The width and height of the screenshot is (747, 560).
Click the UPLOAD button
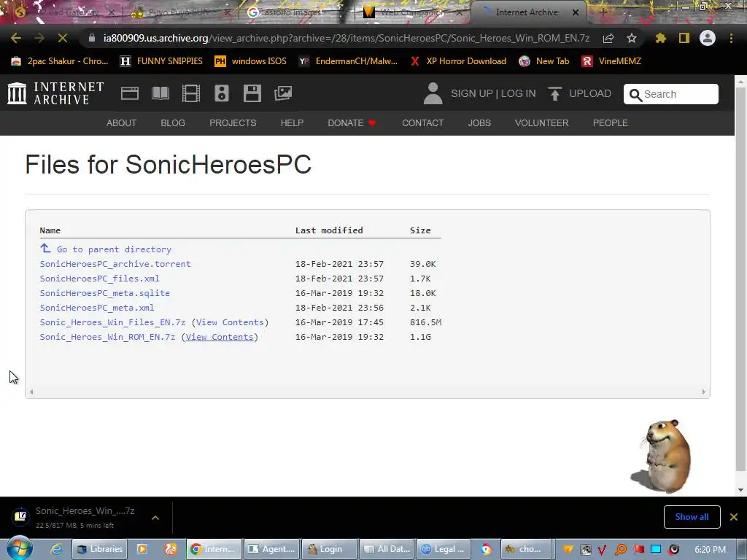pos(580,93)
